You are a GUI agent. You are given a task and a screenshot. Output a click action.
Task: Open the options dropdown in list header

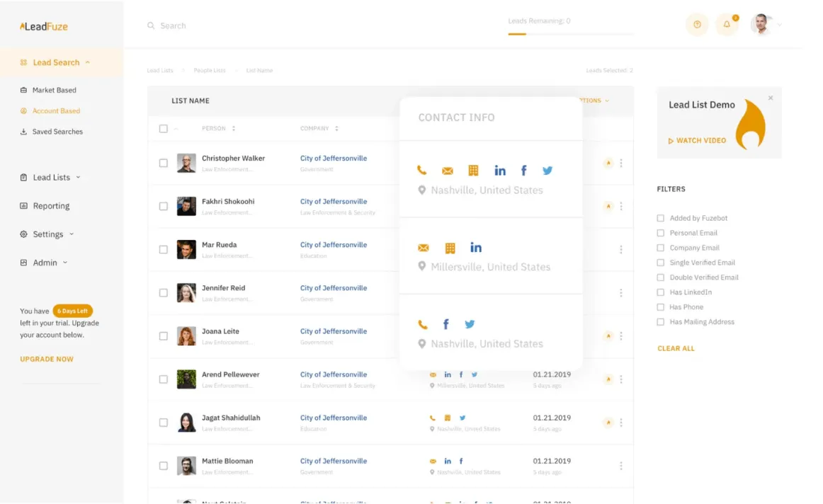coord(595,101)
